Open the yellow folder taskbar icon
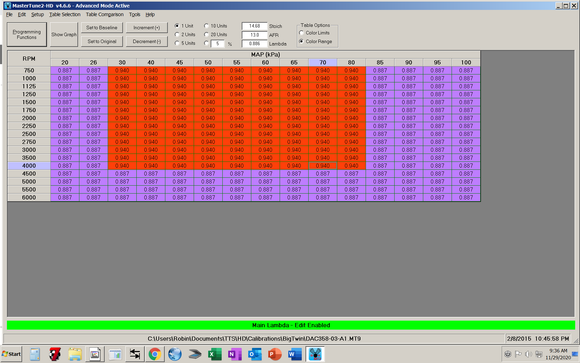Viewport: 580px width, 363px height. click(x=75, y=354)
